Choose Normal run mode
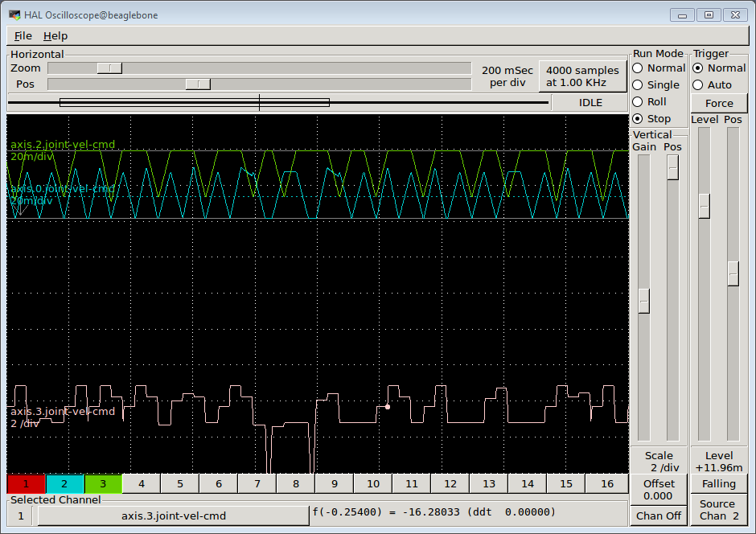Screen dimensions: 756x534 tap(638, 68)
